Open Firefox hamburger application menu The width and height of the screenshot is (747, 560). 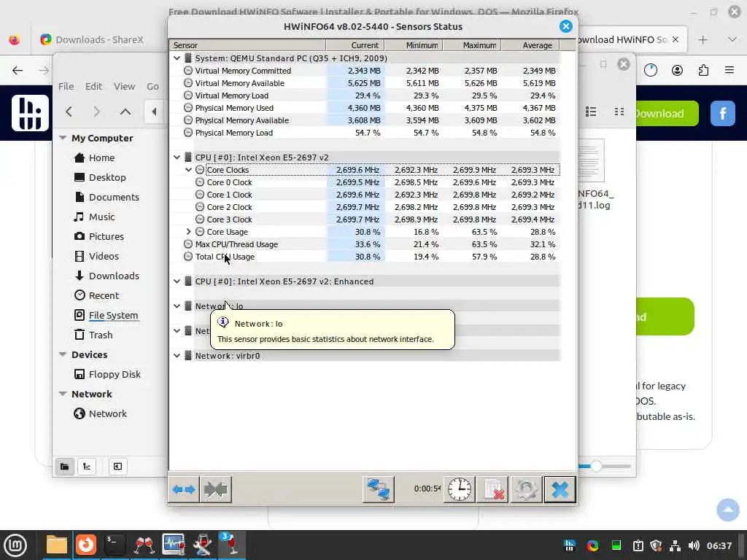[729, 71]
